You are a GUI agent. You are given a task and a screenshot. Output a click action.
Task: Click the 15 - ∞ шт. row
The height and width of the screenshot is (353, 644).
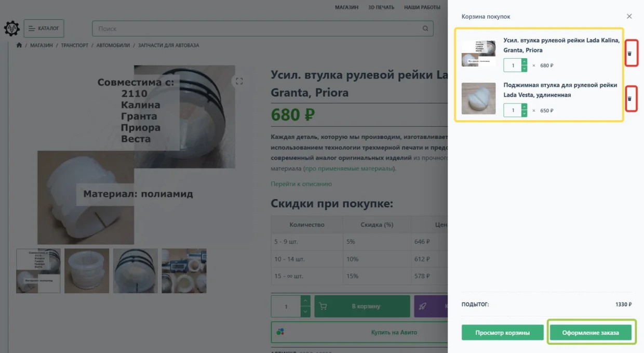(x=359, y=276)
